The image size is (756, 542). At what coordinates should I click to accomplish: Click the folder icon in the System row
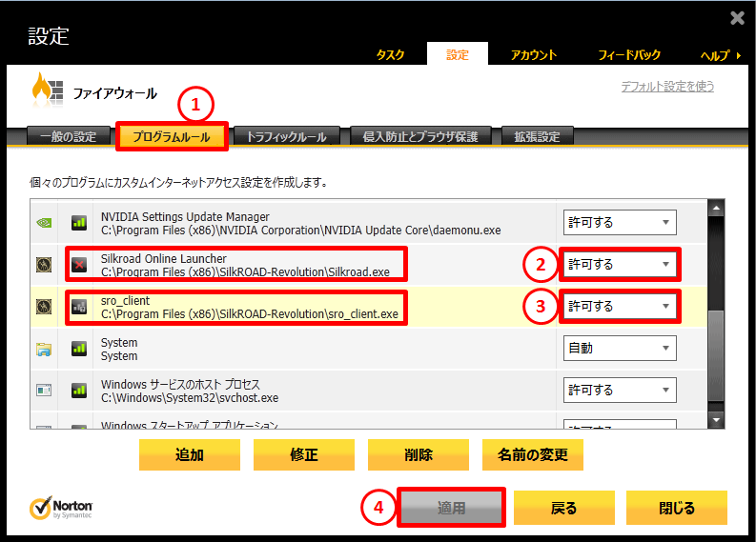click(x=44, y=349)
